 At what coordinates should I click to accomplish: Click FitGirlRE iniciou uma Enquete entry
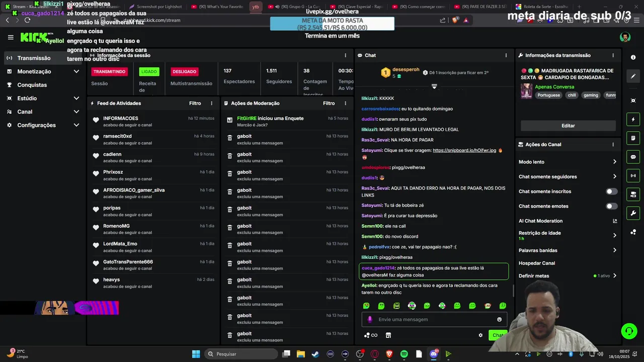coord(270,118)
